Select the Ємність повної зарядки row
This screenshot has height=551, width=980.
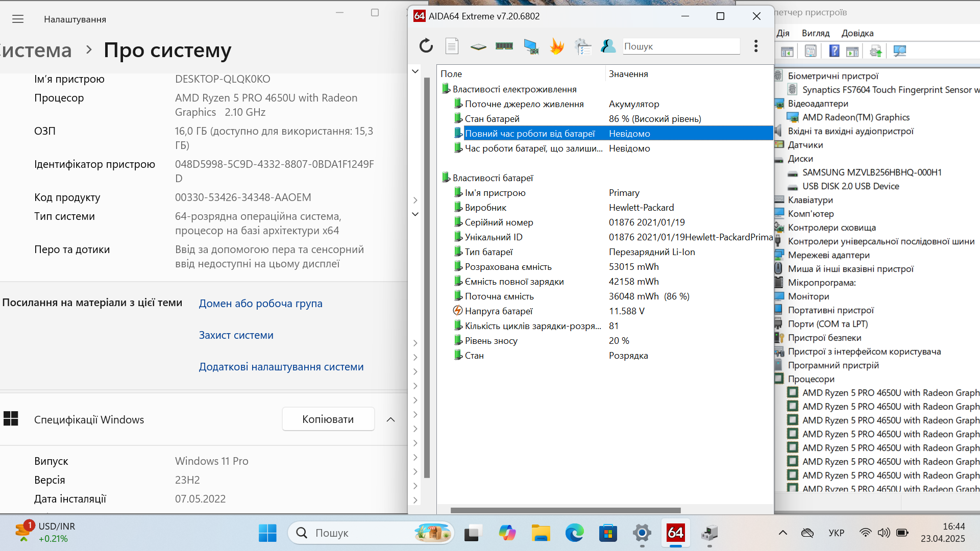point(612,282)
